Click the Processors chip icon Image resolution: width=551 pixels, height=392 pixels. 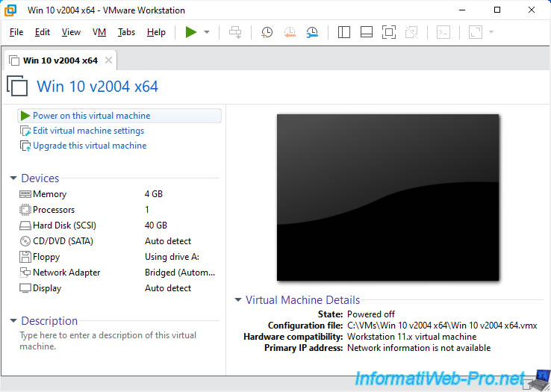tap(25, 210)
